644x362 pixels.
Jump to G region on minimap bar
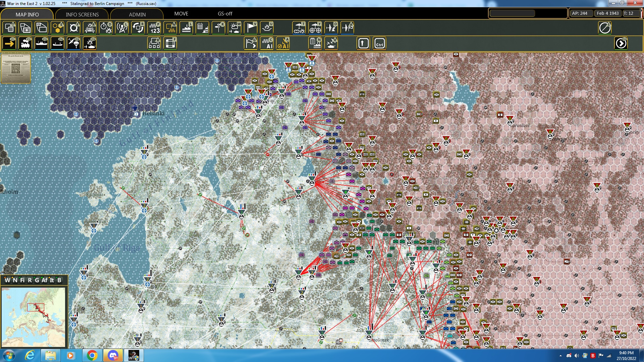point(37,280)
